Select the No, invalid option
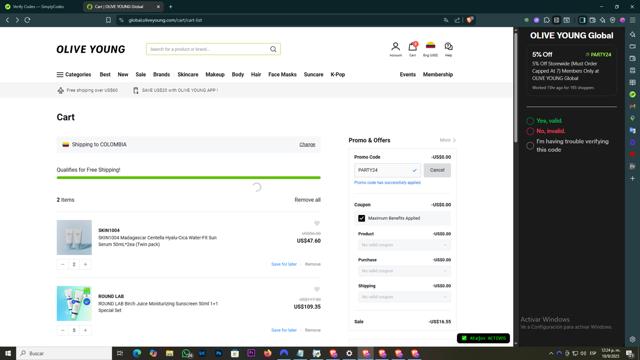Viewport: 640px width, 360px height. coord(530,131)
